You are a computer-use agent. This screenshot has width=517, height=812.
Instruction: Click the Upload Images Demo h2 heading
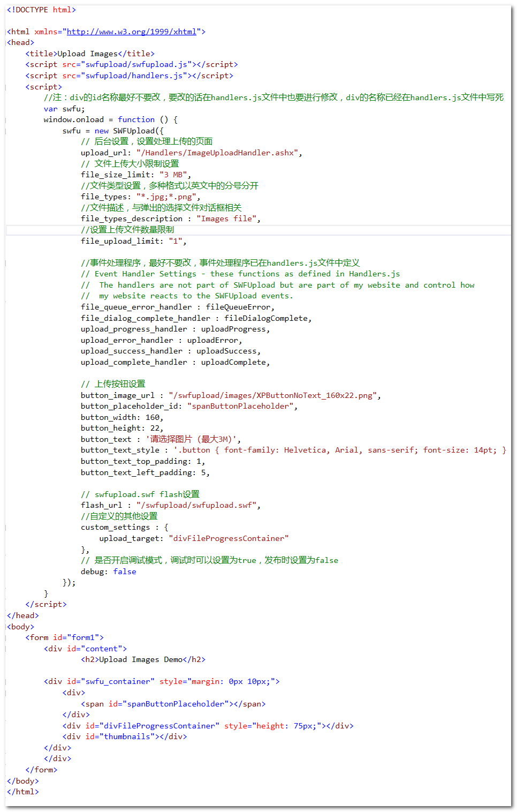143,659
